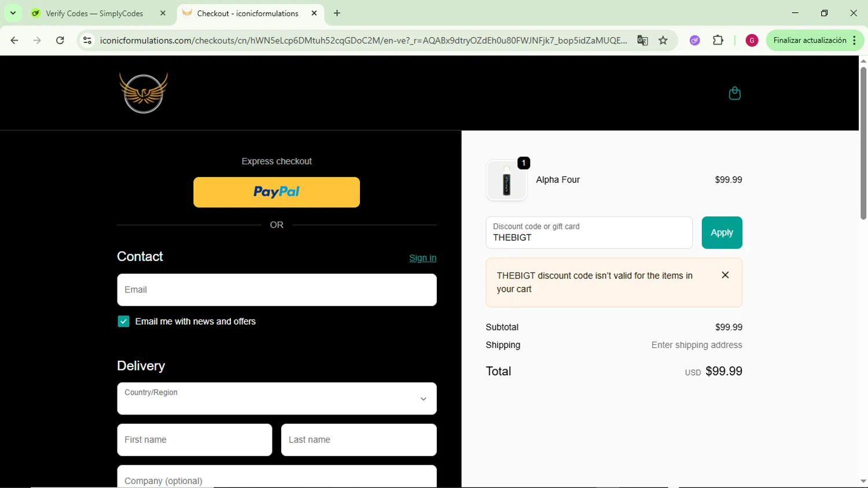Screen dimensions: 868x488
Task: Focus the Company (optional) field
Action: coord(277,477)
